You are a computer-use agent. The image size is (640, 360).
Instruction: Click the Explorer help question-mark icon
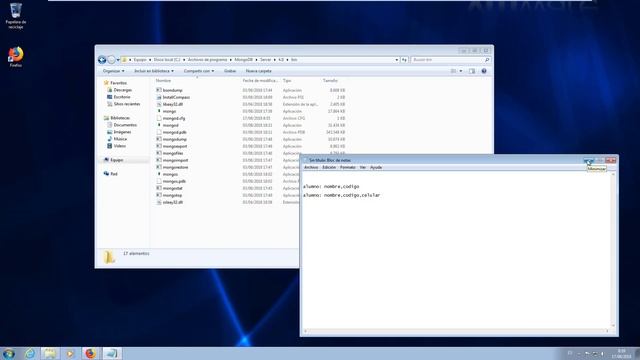click(x=484, y=71)
